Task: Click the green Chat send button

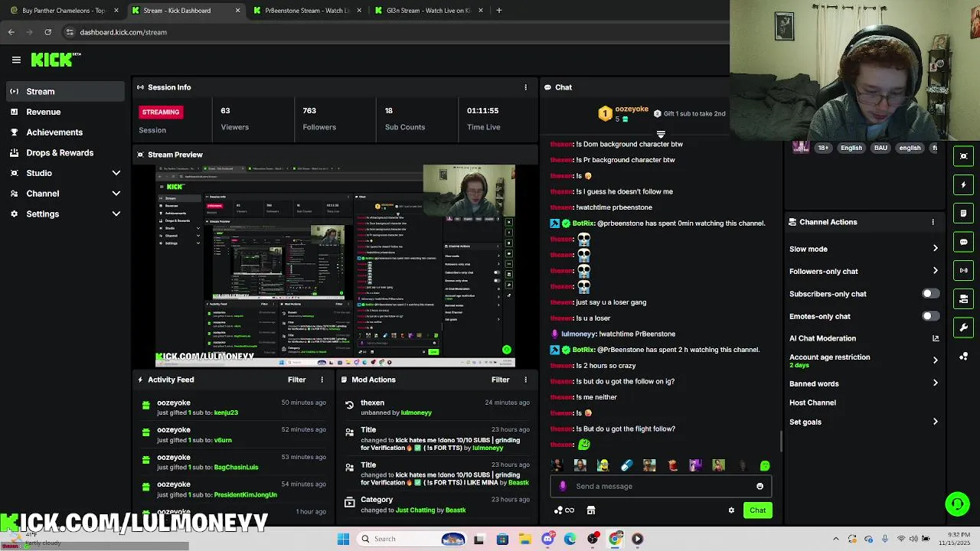Action: (x=757, y=510)
